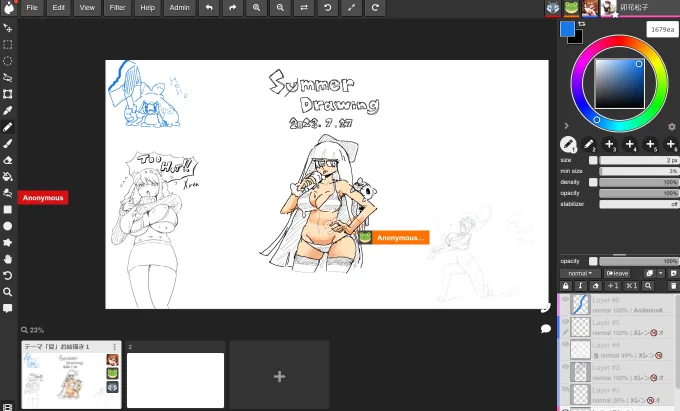Expand the color panel chevron
This screenshot has height=411, width=680.
click(x=566, y=126)
